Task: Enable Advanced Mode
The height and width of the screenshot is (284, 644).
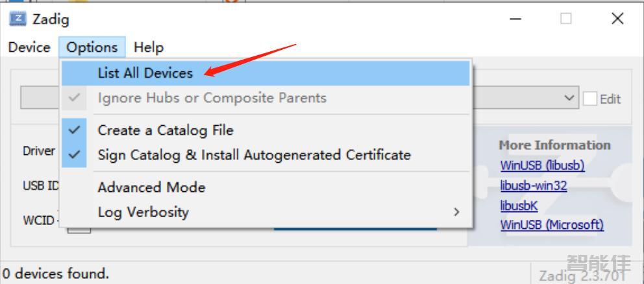Action: coord(151,187)
